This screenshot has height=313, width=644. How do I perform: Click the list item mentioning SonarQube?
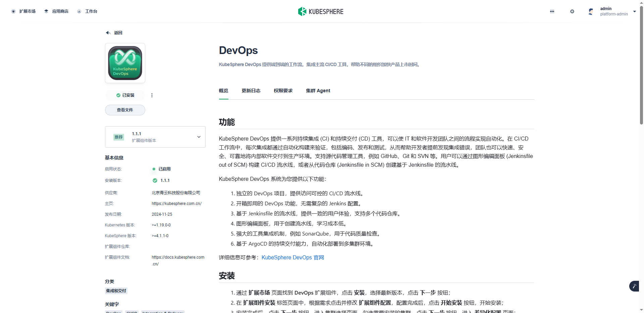click(x=309, y=234)
